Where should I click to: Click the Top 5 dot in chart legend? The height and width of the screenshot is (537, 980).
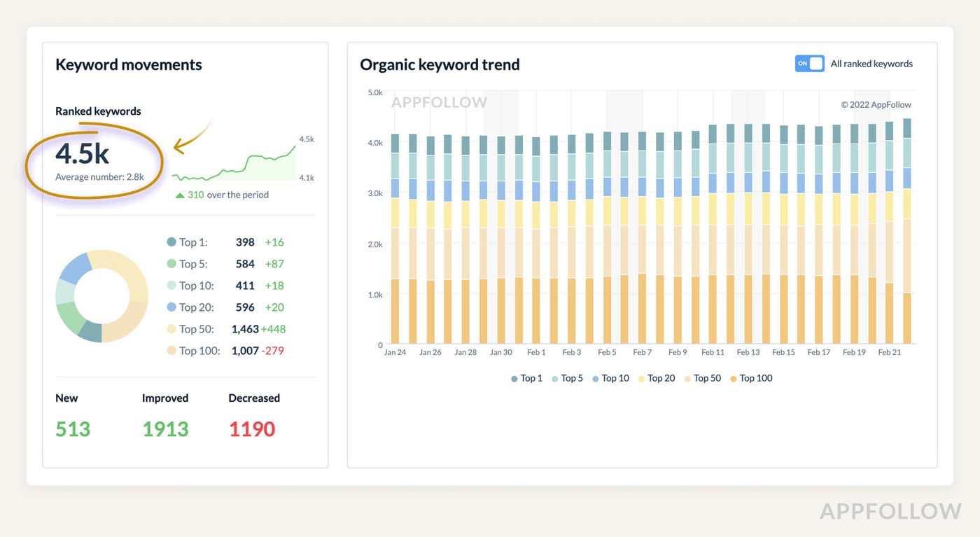554,379
